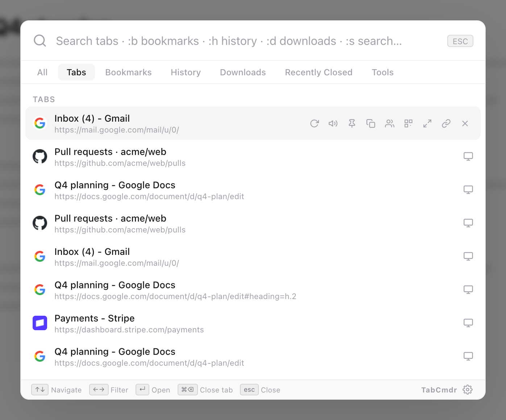Click the esc Close hint in footer
The height and width of the screenshot is (420, 506).
coord(260,390)
